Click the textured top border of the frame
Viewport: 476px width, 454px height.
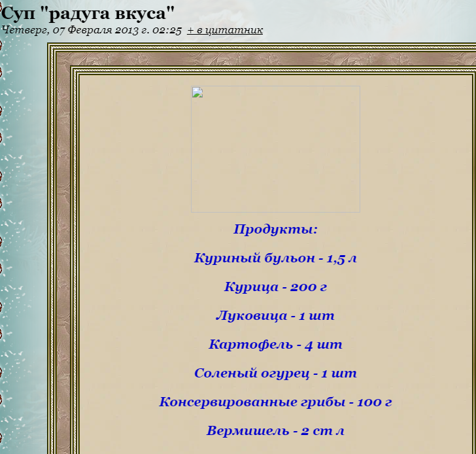pos(262,58)
